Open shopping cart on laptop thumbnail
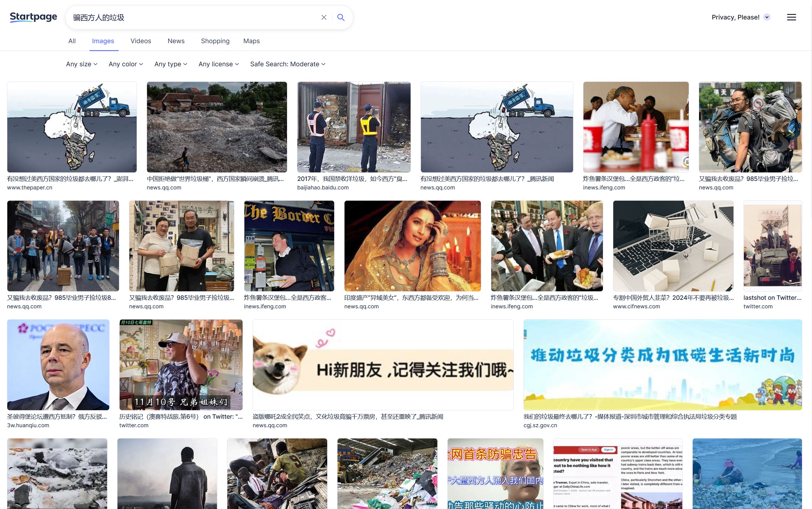 pyautogui.click(x=673, y=246)
